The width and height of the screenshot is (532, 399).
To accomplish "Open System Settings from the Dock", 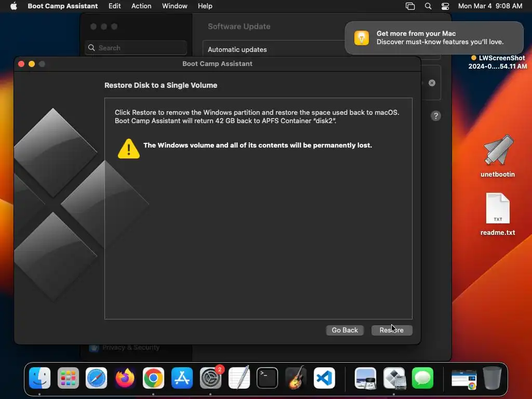I will click(210, 378).
